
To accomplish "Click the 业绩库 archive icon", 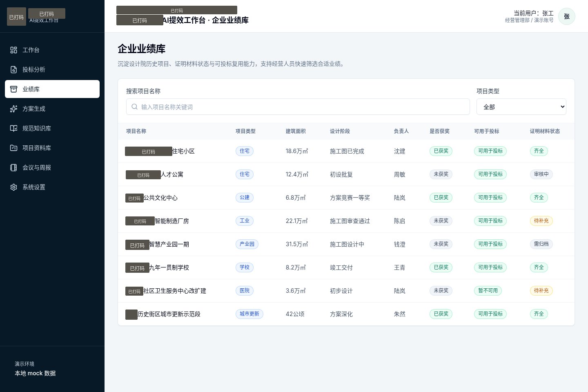I will pos(13,89).
